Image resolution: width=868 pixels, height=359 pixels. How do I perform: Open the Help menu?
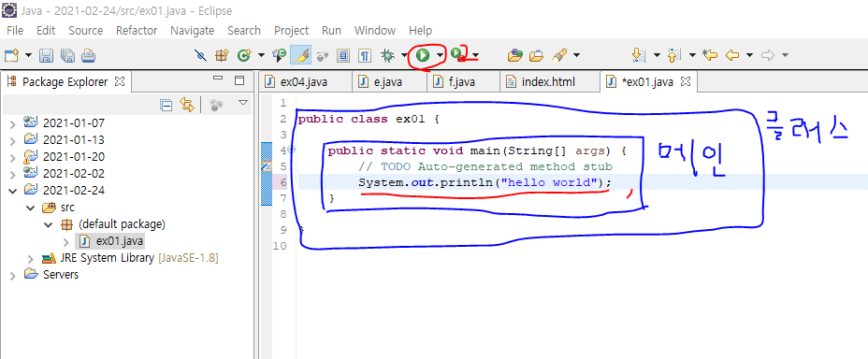[x=420, y=31]
